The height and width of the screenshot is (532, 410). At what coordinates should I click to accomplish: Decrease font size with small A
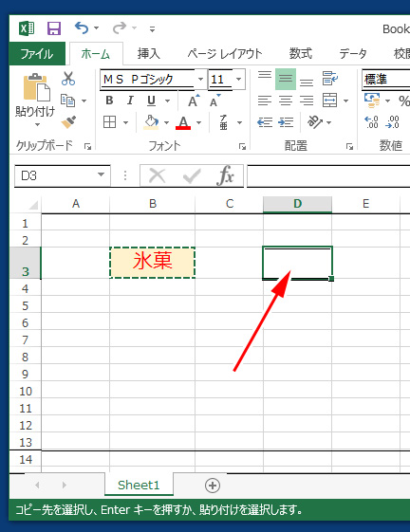(x=215, y=101)
